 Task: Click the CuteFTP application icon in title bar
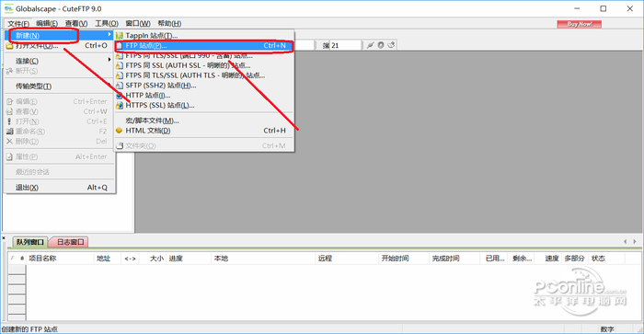pos(8,8)
